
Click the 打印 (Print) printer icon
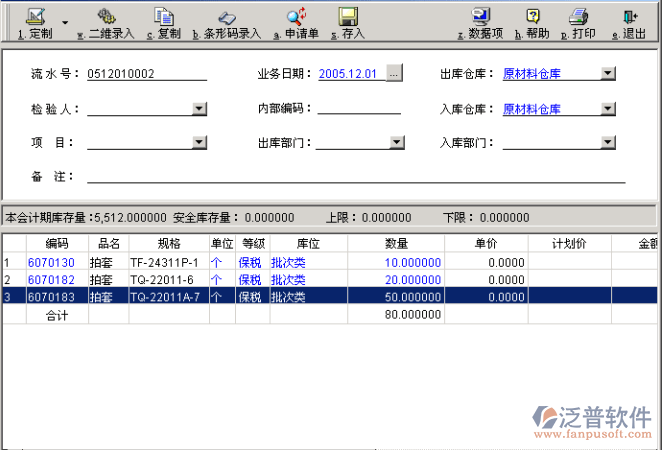(578, 17)
